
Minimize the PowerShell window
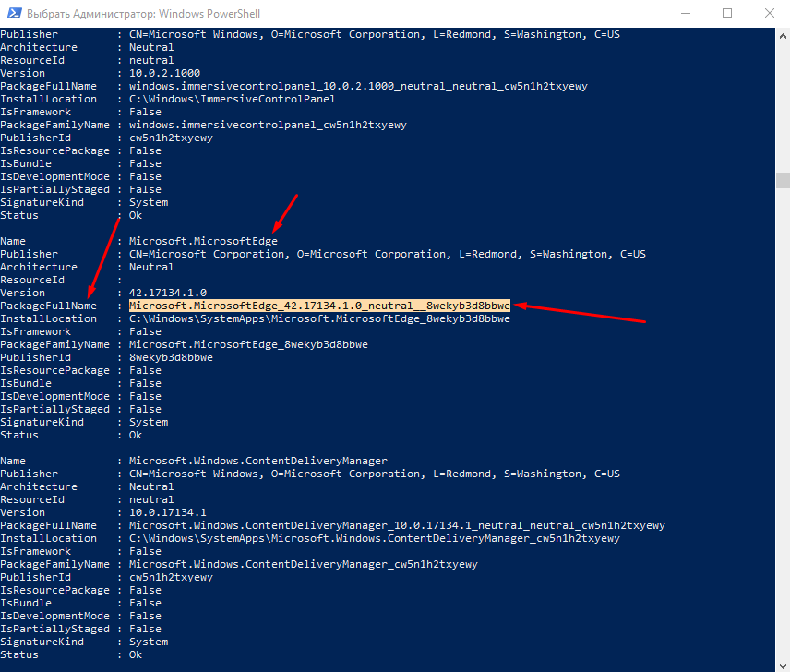tap(685, 13)
